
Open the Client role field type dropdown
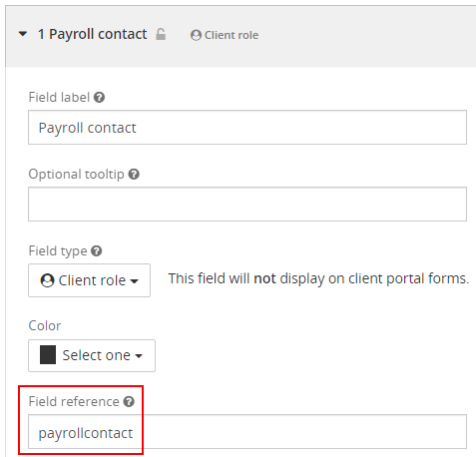[x=89, y=280]
